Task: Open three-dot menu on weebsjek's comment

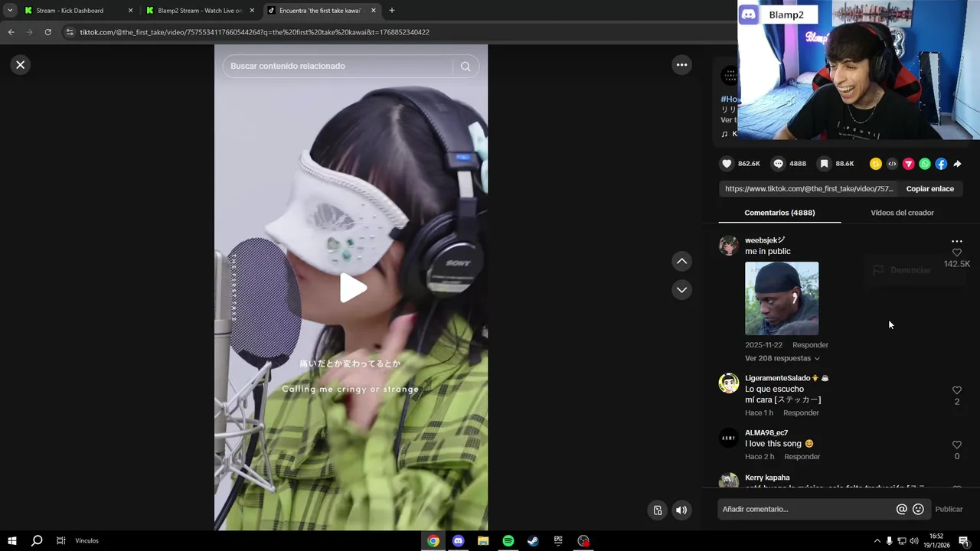Action: coord(957,241)
